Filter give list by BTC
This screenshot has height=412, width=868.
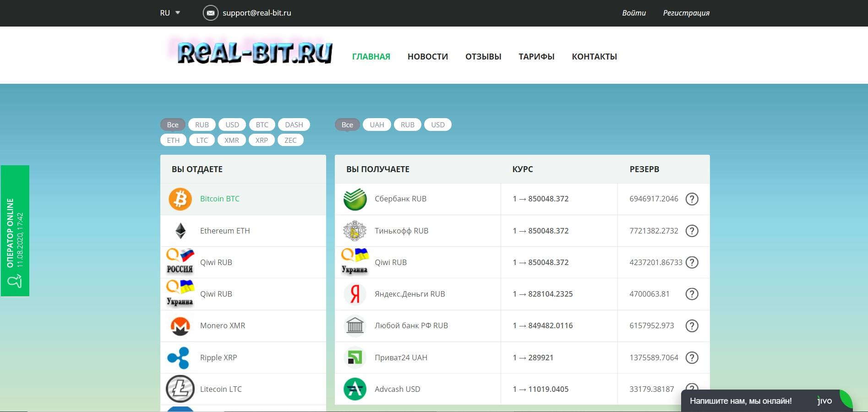point(262,125)
